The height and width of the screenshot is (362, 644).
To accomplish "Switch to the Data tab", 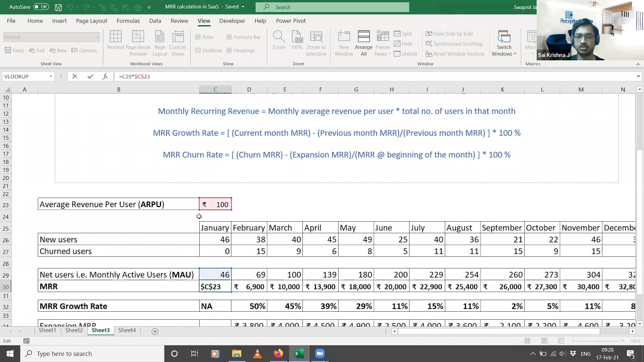I will 155,21.
